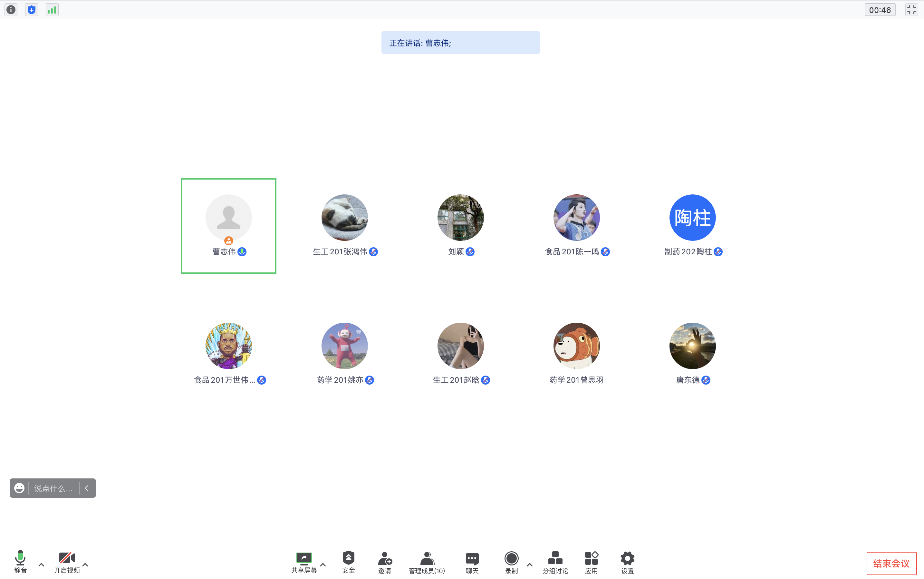Screen dimensions: 924x579
Task: Open 管理成员(10) member panel
Action: 427,562
